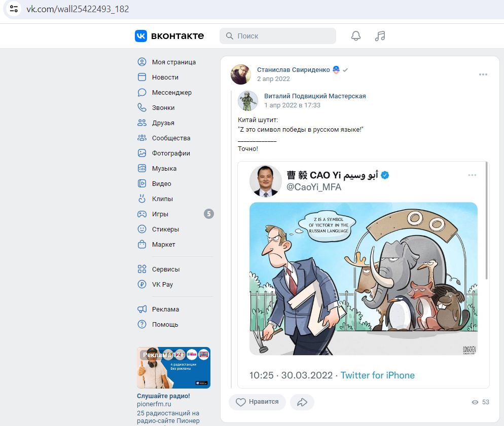The width and height of the screenshot is (504, 426).
Task: Click the VK logo icon
Action: click(141, 36)
